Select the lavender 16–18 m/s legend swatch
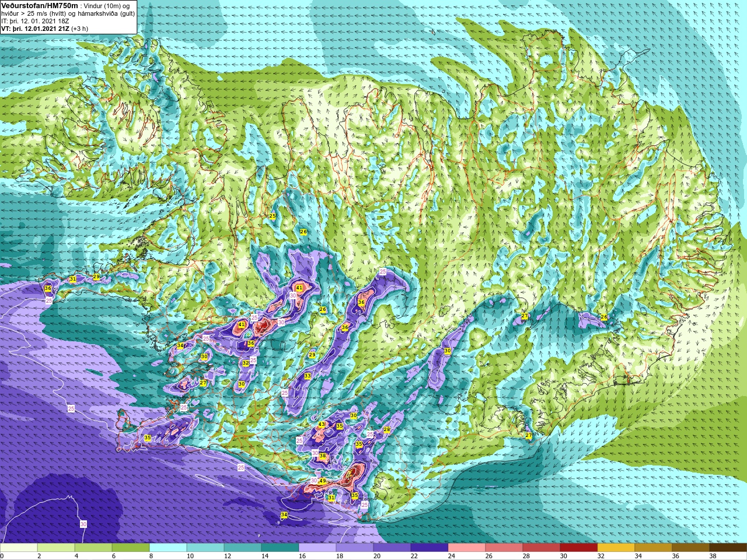The height and width of the screenshot is (560, 747). coord(317,548)
